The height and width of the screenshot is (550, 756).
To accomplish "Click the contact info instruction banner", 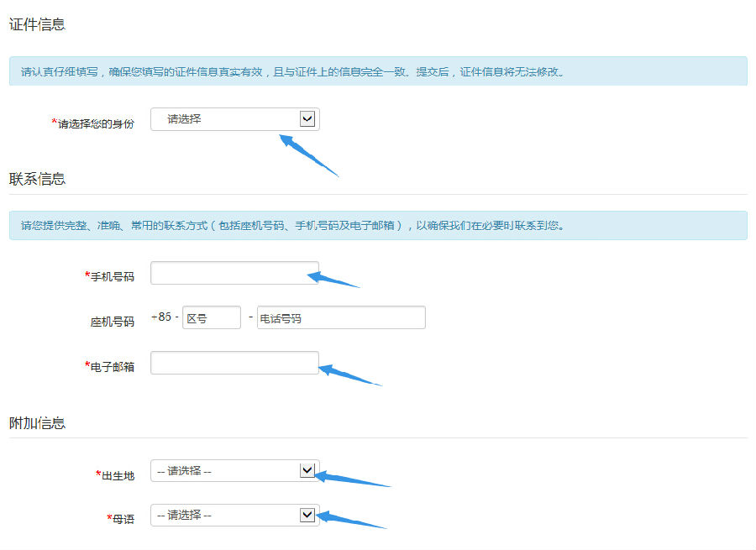I will 378,225.
